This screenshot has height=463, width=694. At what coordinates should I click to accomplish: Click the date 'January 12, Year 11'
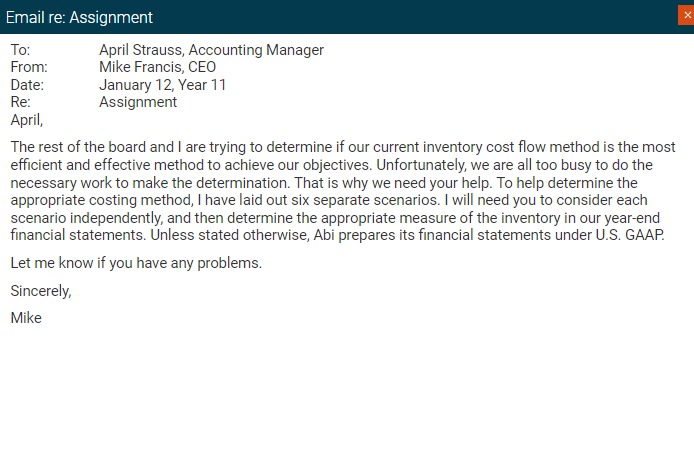click(162, 85)
